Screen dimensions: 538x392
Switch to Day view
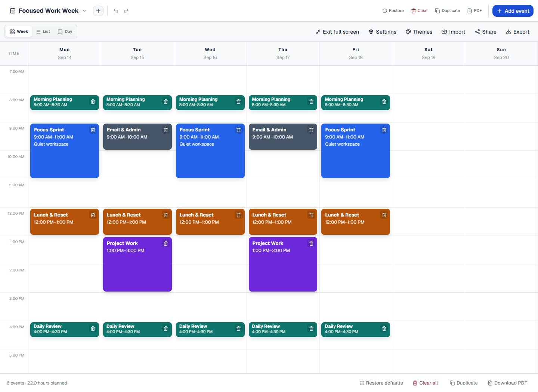65,32
